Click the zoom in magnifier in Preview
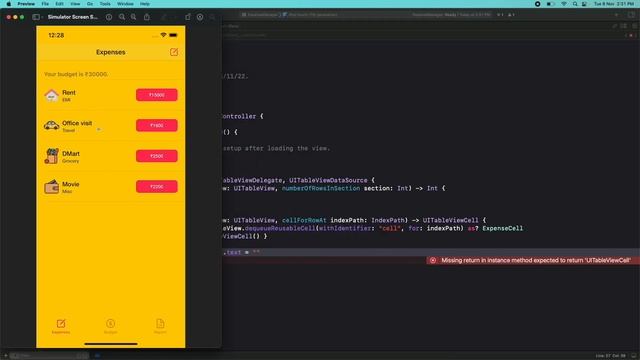 (x=133, y=17)
